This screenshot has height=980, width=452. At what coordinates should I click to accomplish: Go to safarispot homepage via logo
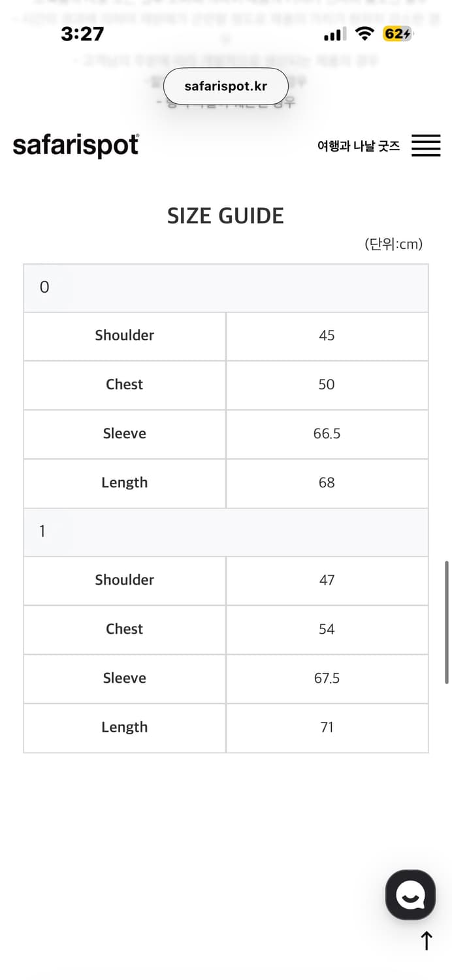click(x=76, y=145)
